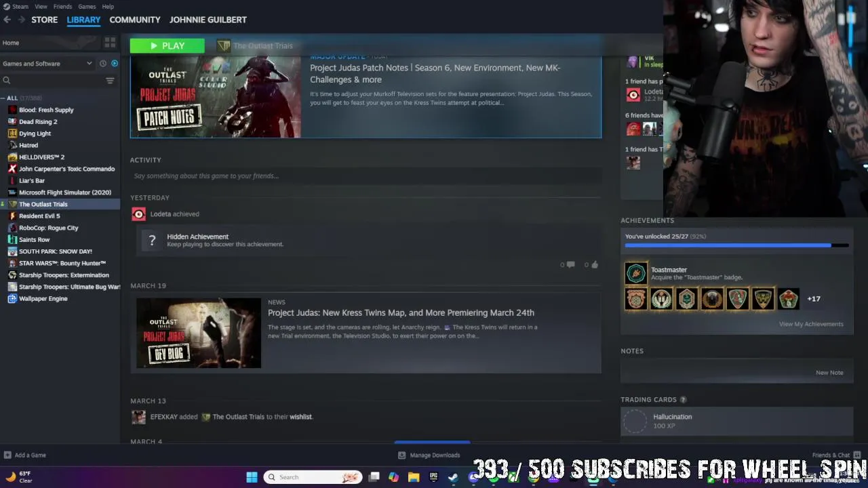Image resolution: width=868 pixels, height=488 pixels.
Task: Select Saints Row in game list
Action: click(x=34, y=239)
